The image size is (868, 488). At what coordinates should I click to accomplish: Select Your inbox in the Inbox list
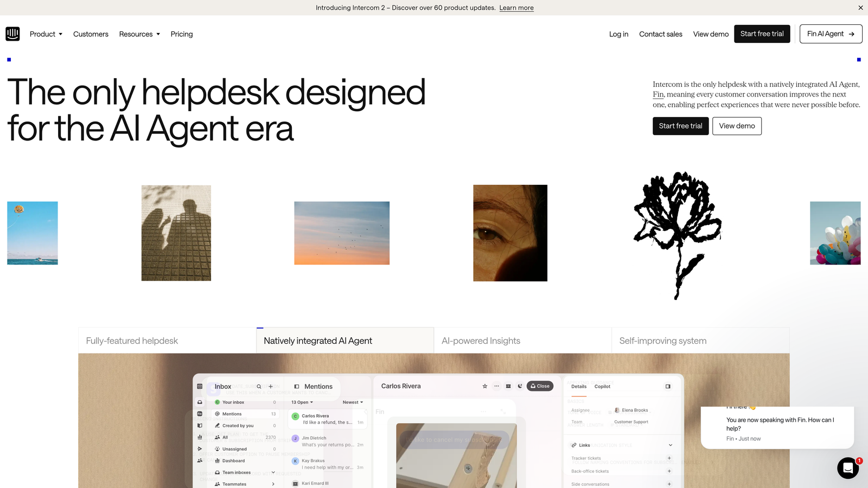[245, 402]
